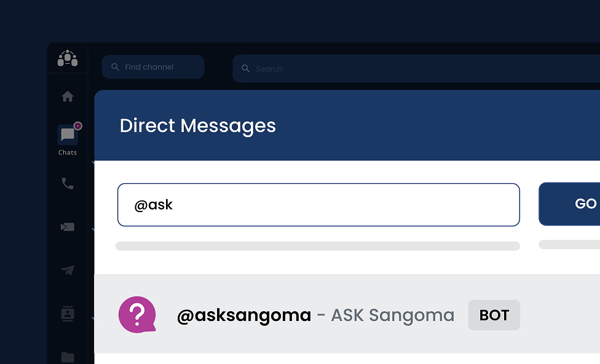Select the video meetings sidebar icon
This screenshot has height=364, width=600.
(68, 227)
